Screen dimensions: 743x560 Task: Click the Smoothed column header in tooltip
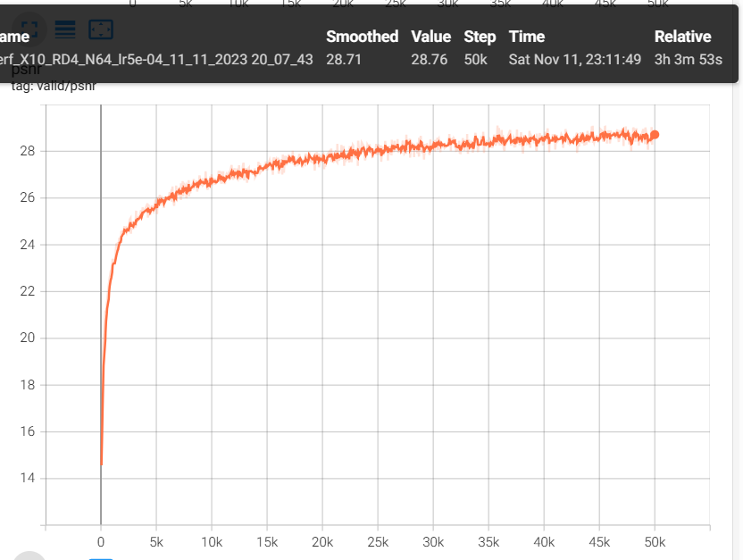coord(362,37)
